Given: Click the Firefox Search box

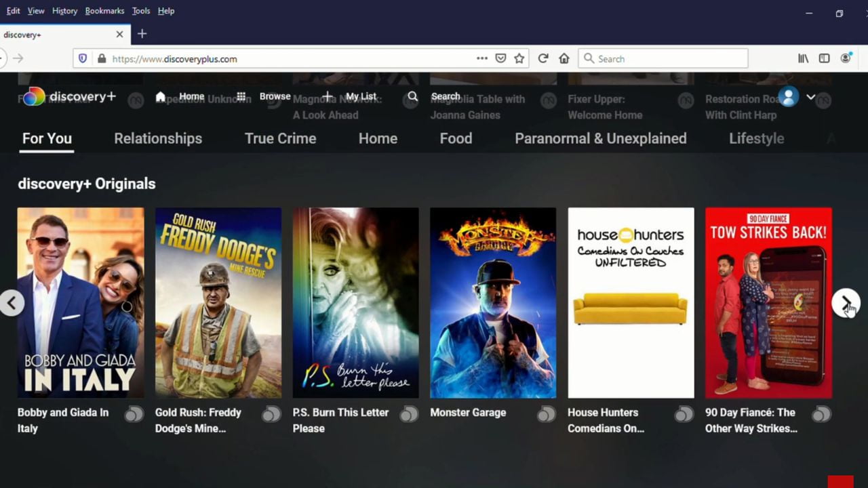Looking at the screenshot, I should 663,59.
